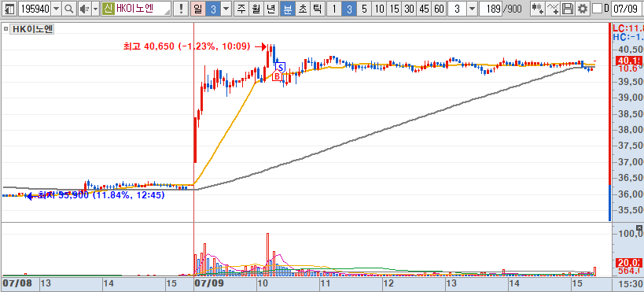Click the add indicator line icon

tap(553, 9)
